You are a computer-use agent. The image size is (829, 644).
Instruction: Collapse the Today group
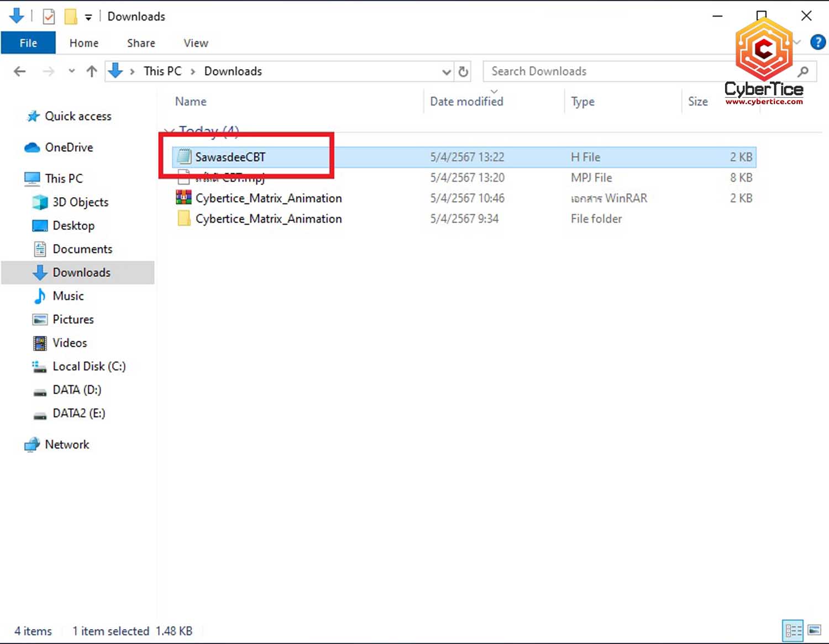tap(170, 131)
